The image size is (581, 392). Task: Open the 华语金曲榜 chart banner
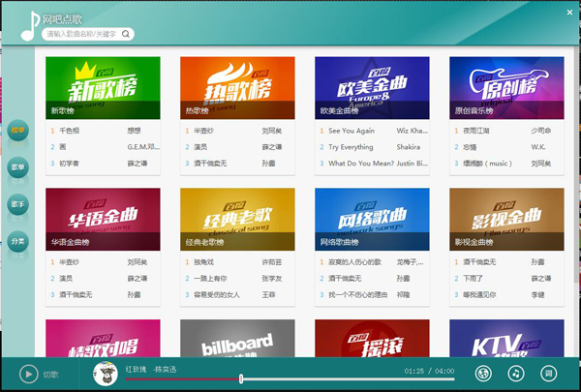coord(103,220)
